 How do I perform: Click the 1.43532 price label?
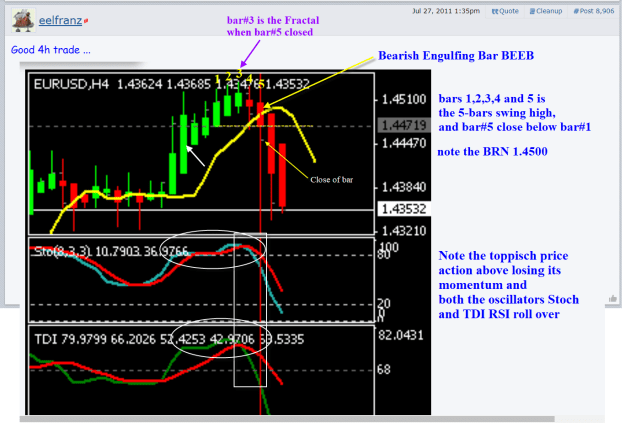(x=404, y=209)
